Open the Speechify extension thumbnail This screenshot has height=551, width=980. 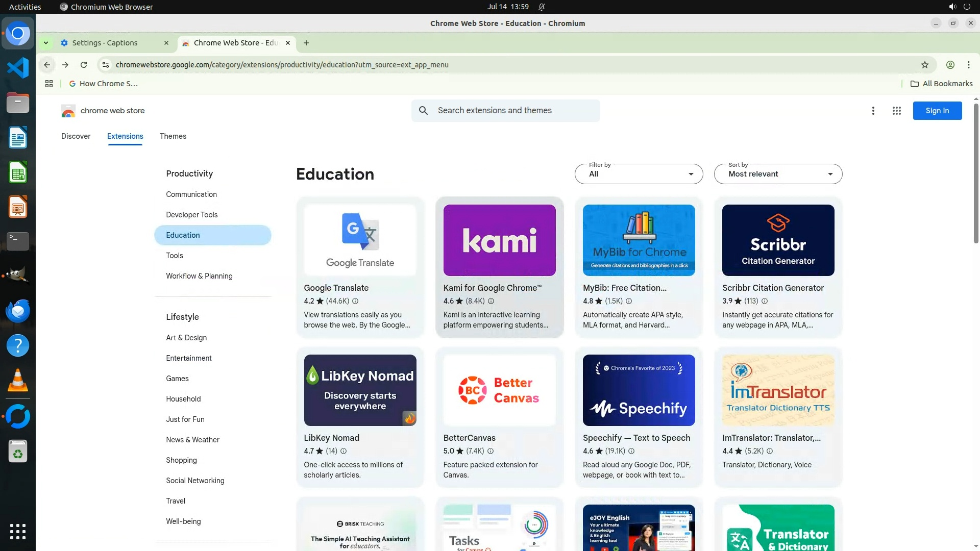[639, 390]
